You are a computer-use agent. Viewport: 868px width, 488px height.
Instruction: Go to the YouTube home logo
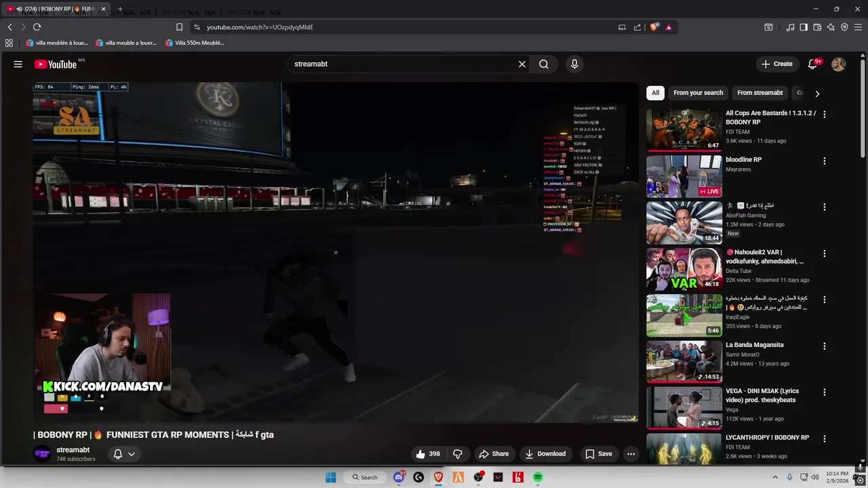click(x=56, y=64)
